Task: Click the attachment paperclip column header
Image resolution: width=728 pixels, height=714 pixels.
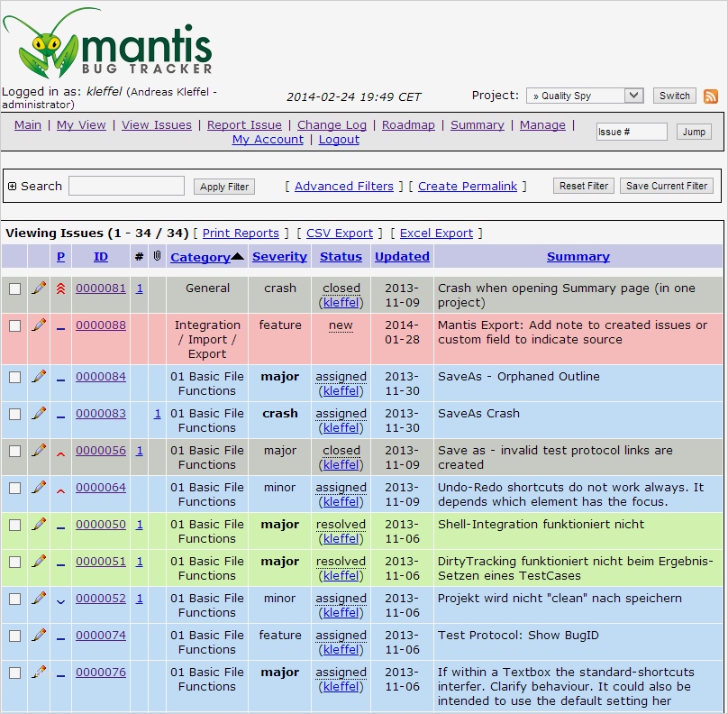Action: tap(158, 256)
